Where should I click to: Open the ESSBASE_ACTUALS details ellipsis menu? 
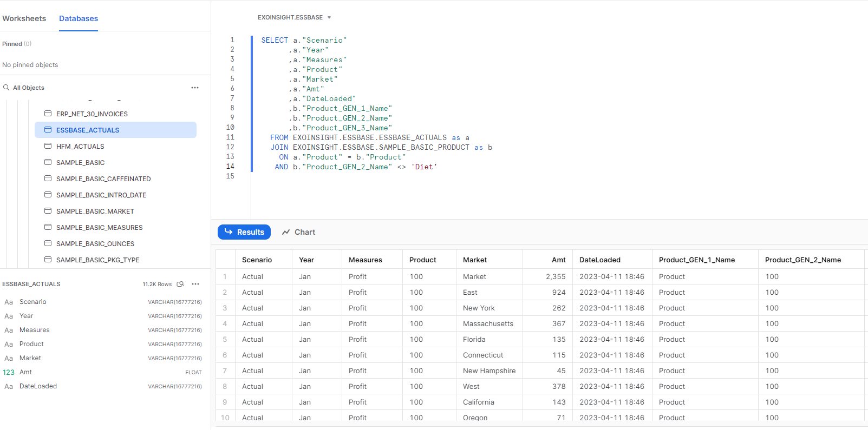coord(195,284)
